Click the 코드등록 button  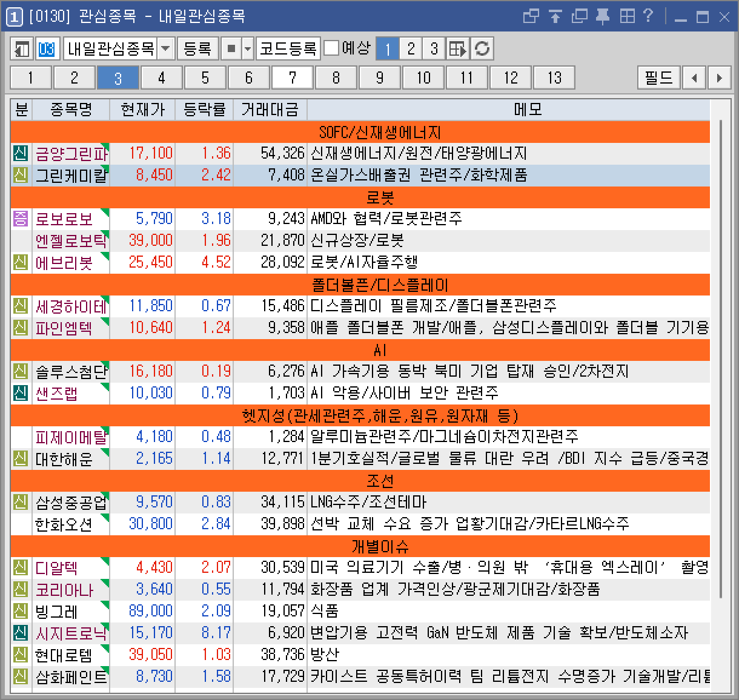tap(288, 48)
